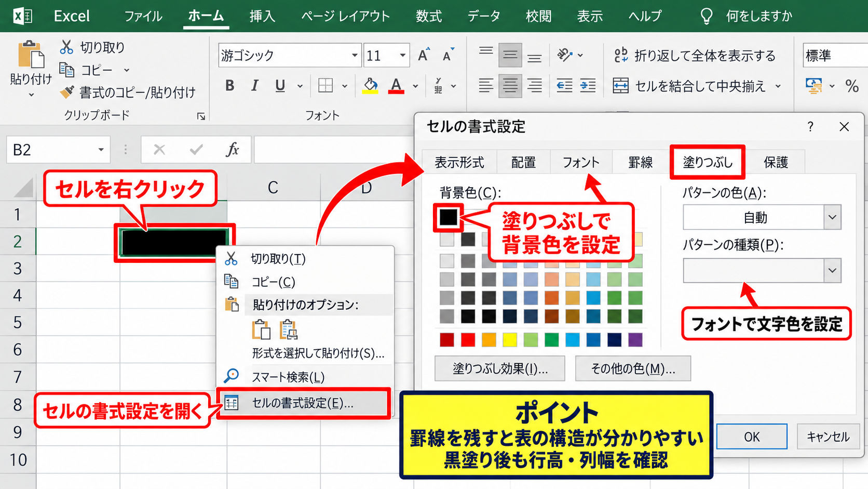Viewport: 868px width, 489px height.
Task: Expand the underline style dropdown arrow
Action: [x=300, y=86]
